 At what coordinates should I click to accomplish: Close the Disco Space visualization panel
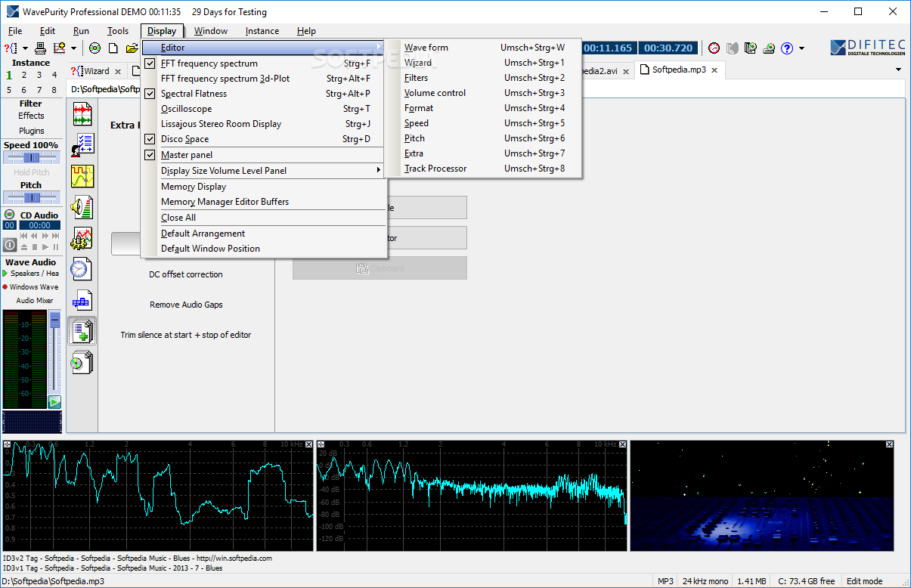click(x=889, y=444)
